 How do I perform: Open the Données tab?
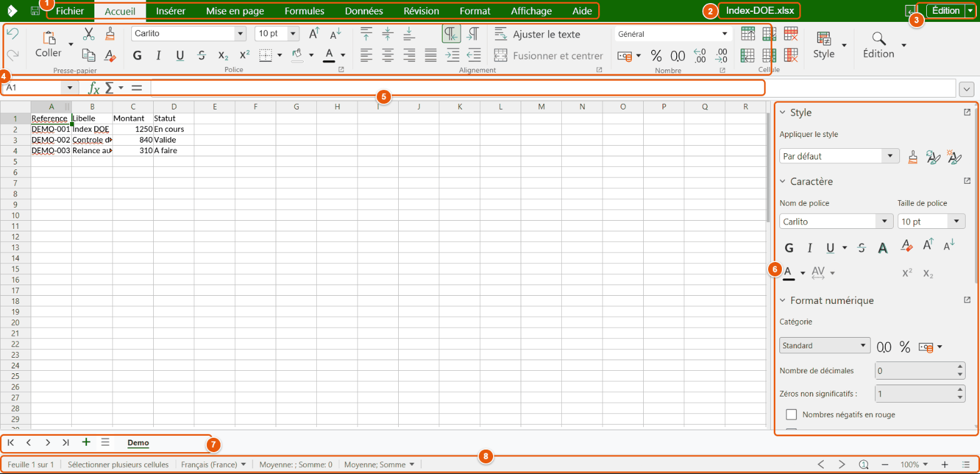364,11
